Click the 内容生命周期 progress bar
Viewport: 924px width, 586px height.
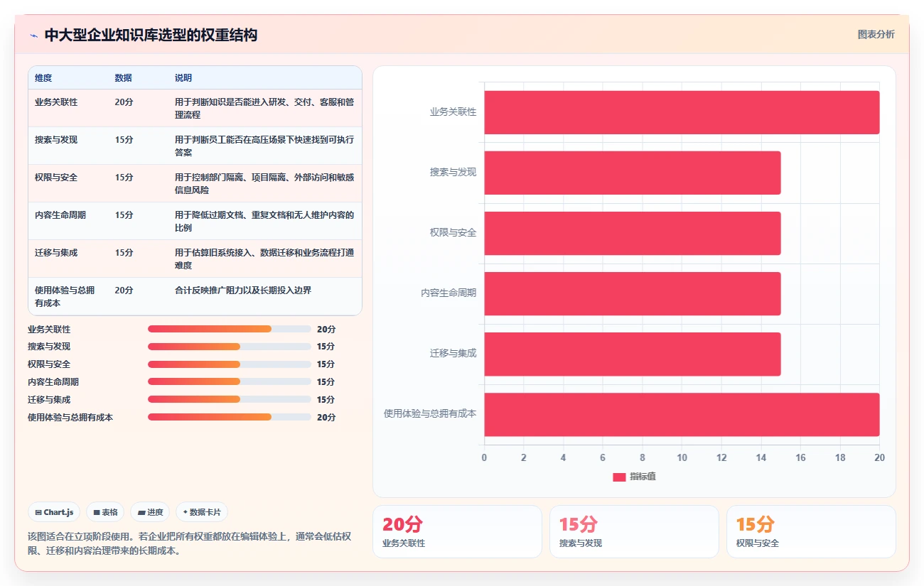tap(230, 381)
